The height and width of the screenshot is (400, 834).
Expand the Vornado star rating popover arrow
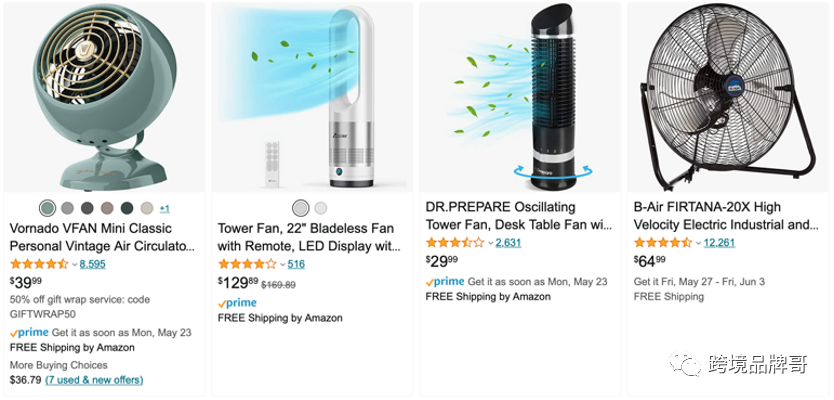coord(74,264)
